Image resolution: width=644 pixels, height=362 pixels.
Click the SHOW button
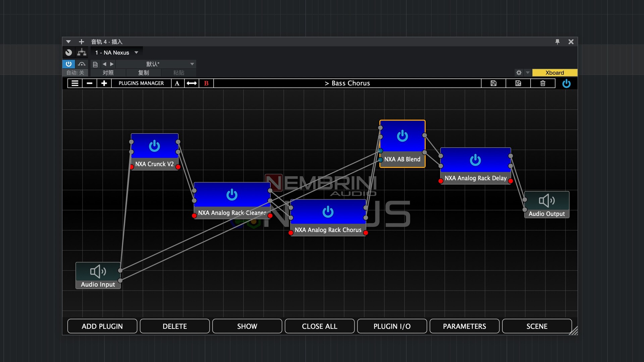[247, 326]
